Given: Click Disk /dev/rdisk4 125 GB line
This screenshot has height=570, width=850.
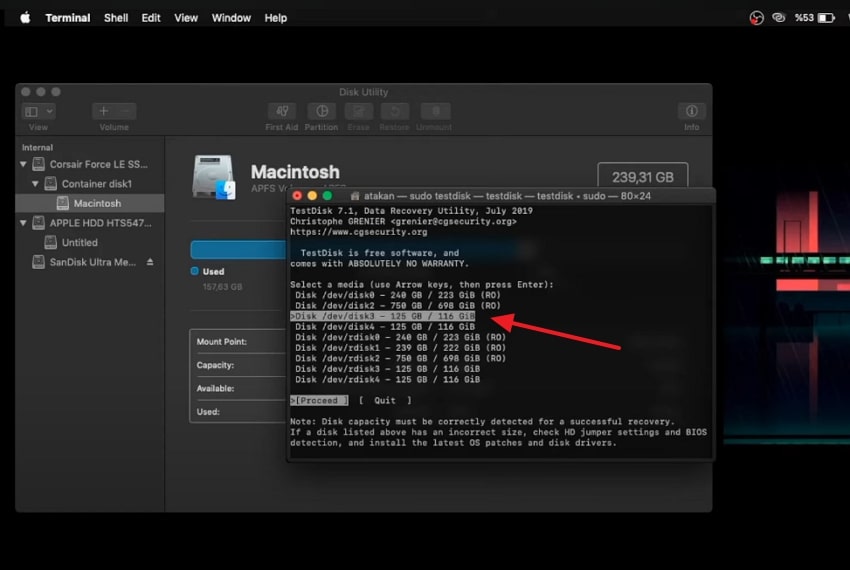Looking at the screenshot, I should [x=388, y=380].
